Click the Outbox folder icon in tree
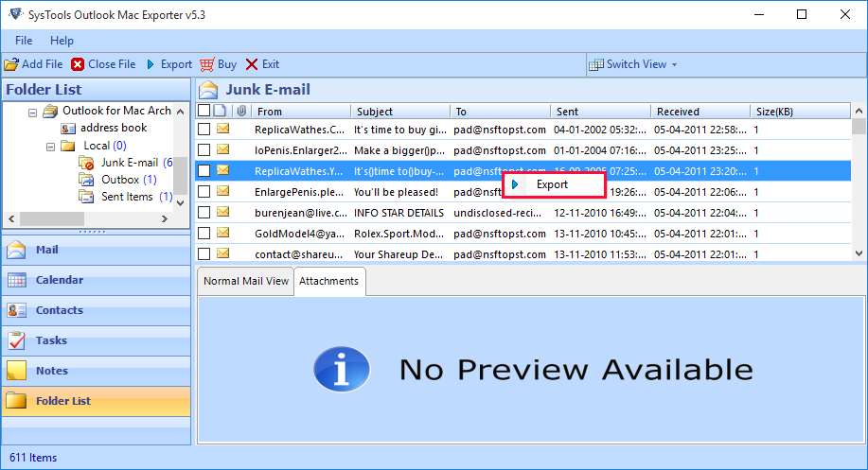The height and width of the screenshot is (470, 868). click(x=86, y=180)
